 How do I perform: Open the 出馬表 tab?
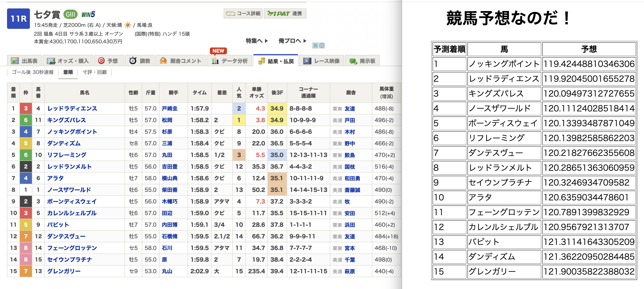coord(24,61)
